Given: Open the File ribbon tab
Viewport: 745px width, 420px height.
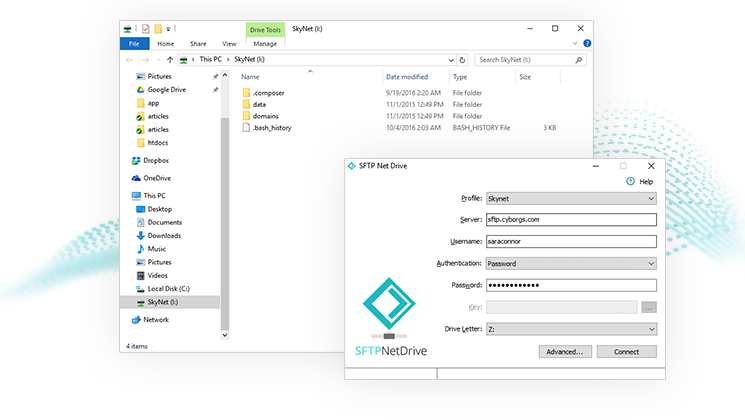Looking at the screenshot, I should 134,44.
